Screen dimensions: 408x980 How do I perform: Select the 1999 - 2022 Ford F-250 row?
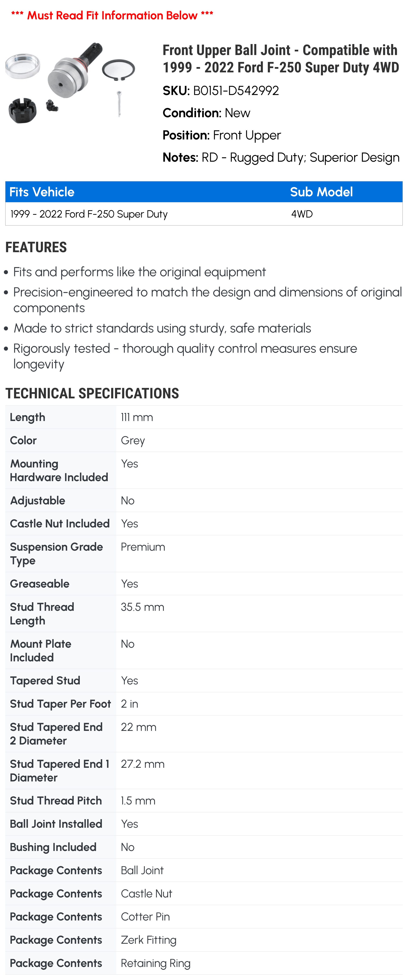pyautogui.click(x=204, y=214)
